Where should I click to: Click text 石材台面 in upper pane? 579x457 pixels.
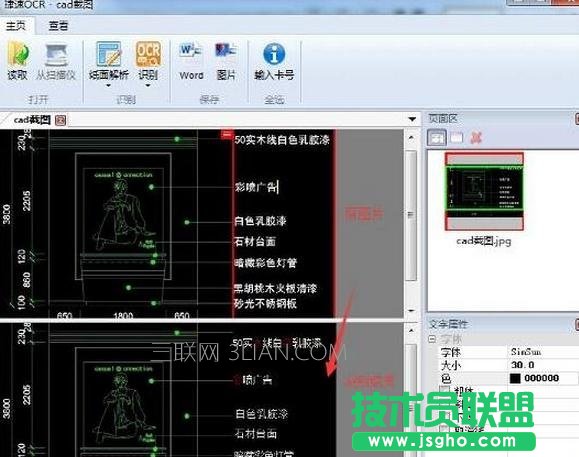coord(255,241)
